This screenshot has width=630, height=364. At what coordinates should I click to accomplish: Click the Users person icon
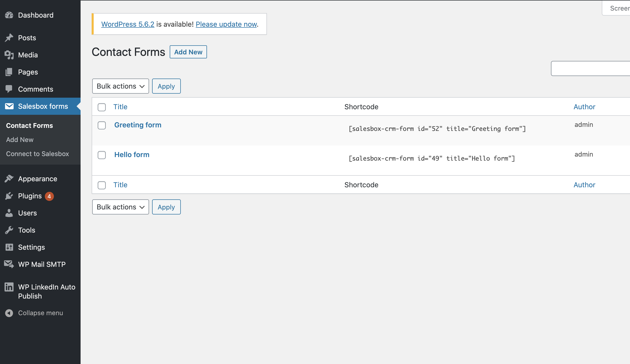(x=9, y=213)
